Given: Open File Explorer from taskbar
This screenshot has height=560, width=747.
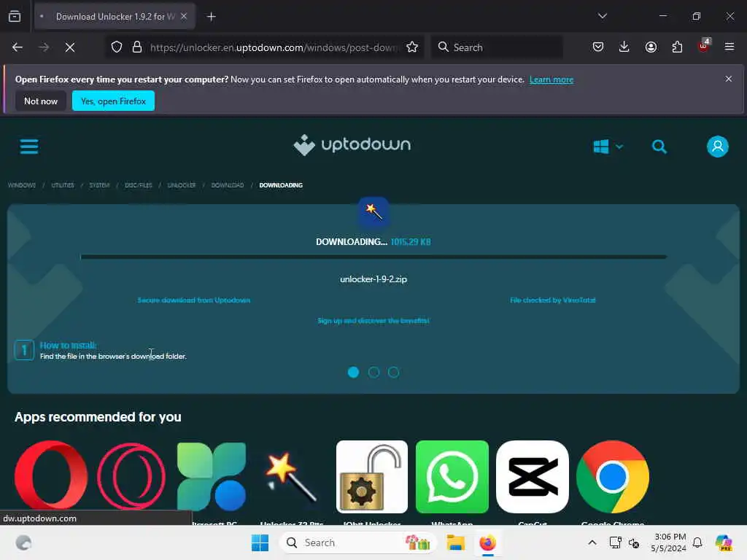Looking at the screenshot, I should (455, 542).
